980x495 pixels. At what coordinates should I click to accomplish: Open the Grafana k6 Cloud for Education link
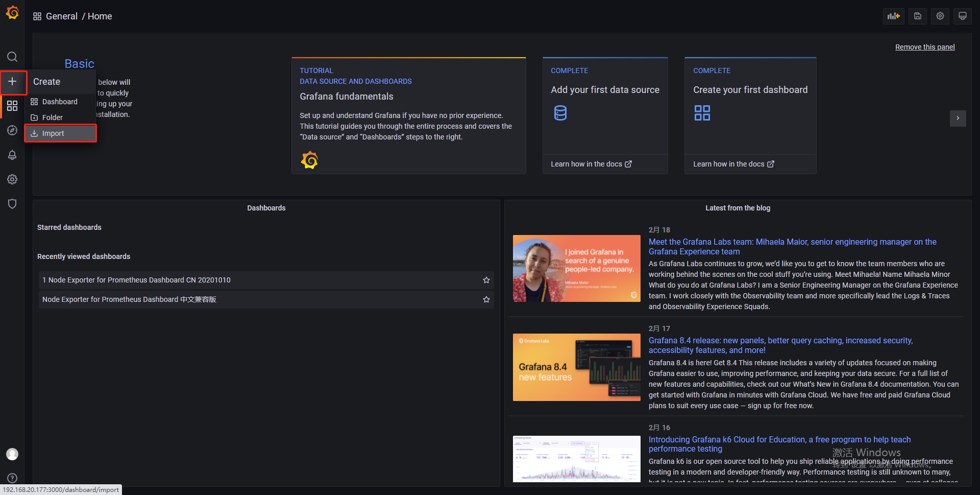780,444
